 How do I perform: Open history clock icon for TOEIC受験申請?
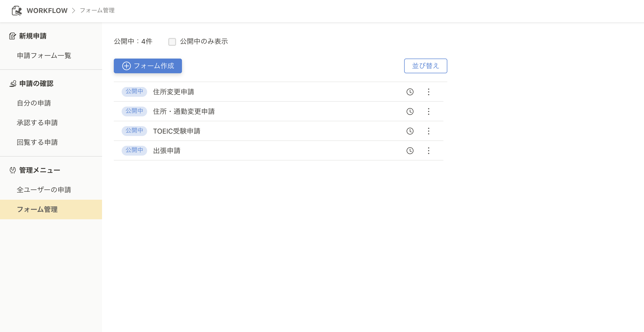pos(410,131)
